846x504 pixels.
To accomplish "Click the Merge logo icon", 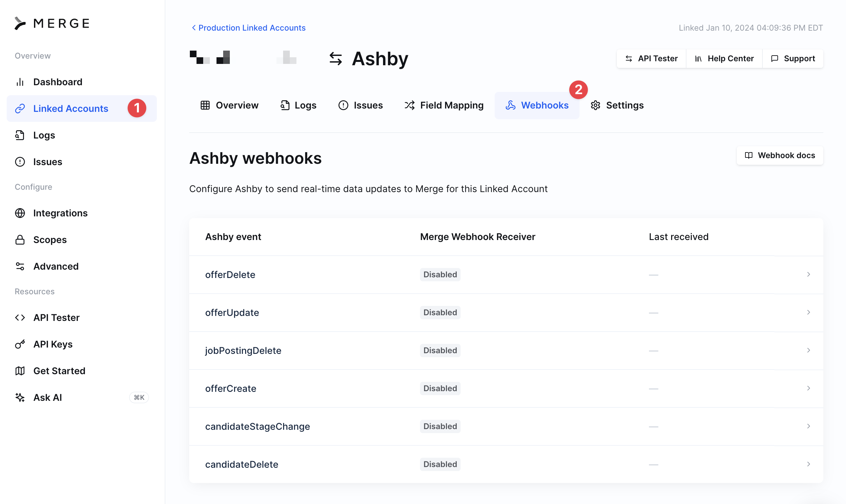I will tap(20, 23).
